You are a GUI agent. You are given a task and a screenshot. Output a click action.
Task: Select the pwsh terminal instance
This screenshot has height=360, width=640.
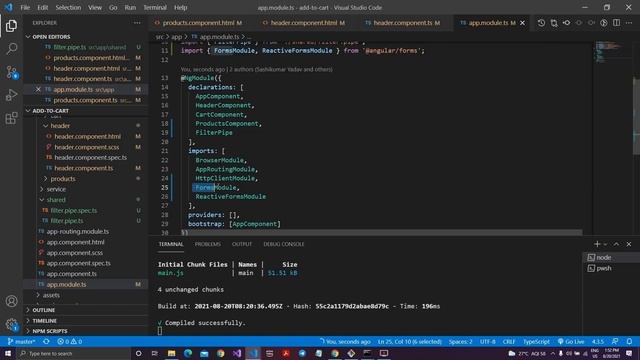pos(611,268)
